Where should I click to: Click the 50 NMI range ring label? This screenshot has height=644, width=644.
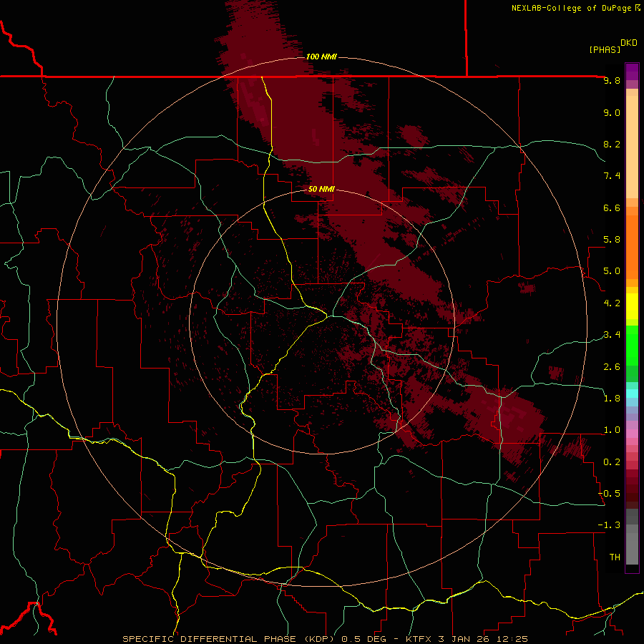pos(321,190)
